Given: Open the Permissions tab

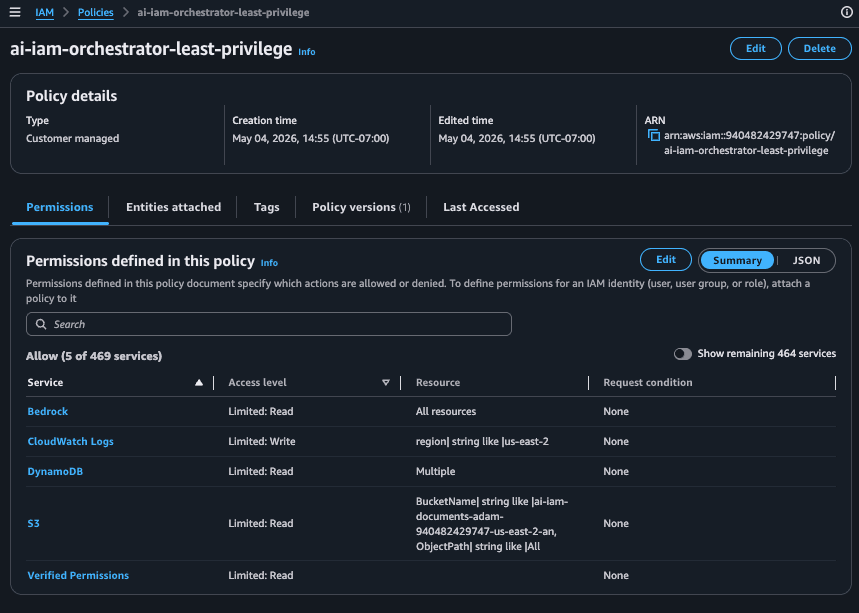Looking at the screenshot, I should [60, 207].
